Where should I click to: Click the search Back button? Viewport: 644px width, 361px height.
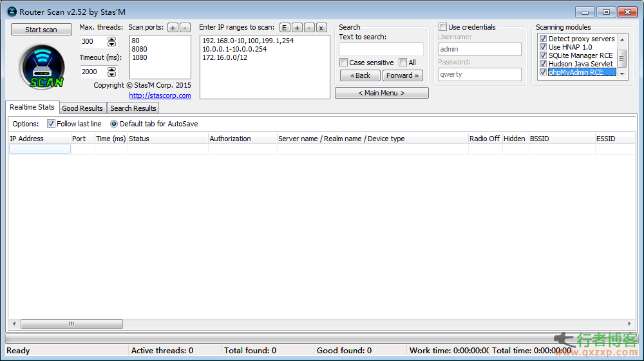point(360,75)
